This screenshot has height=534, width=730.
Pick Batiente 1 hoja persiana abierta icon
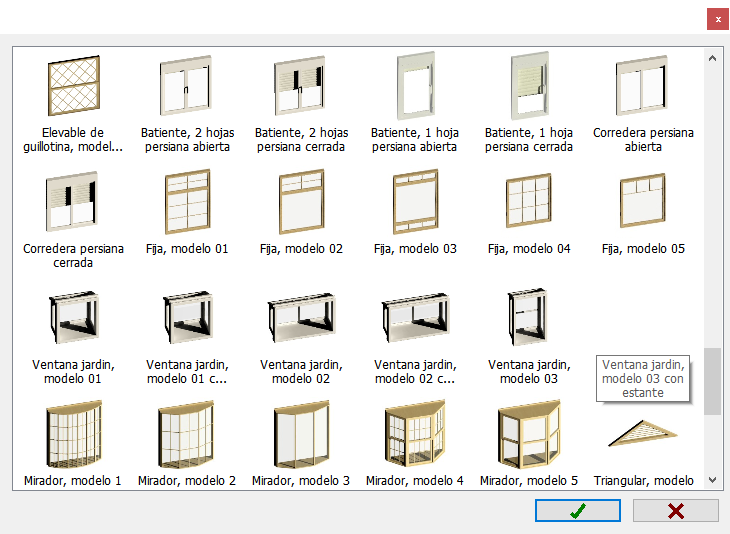tap(416, 86)
